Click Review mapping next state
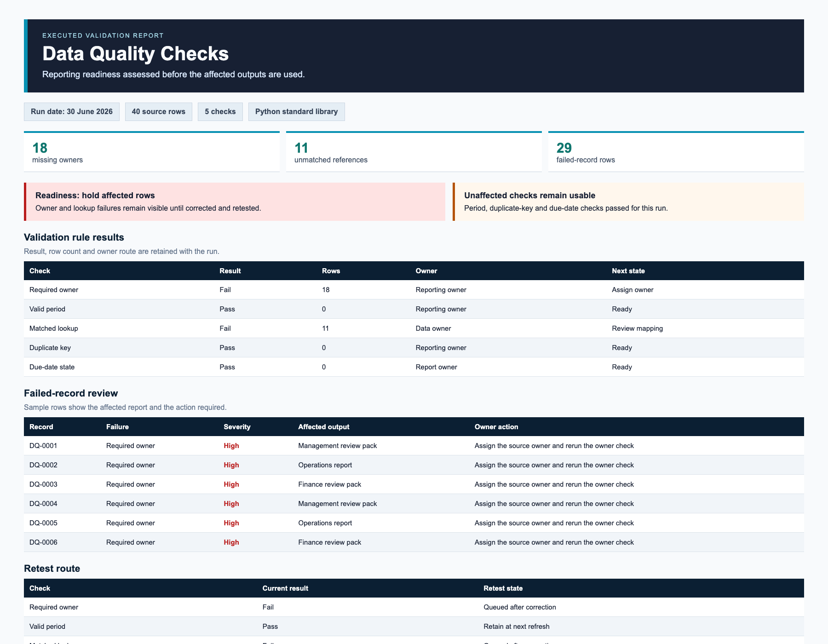 tap(637, 328)
